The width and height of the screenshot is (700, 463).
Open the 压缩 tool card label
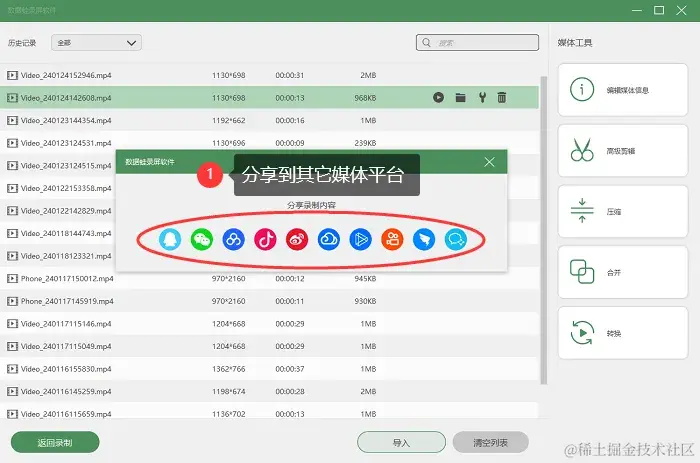click(x=613, y=212)
